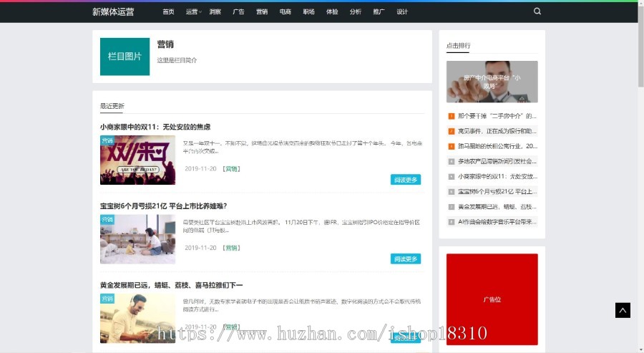Click the 营销 tag badge on 双11 thumbnail
The height and width of the screenshot is (353, 644).
pyautogui.click(x=107, y=141)
